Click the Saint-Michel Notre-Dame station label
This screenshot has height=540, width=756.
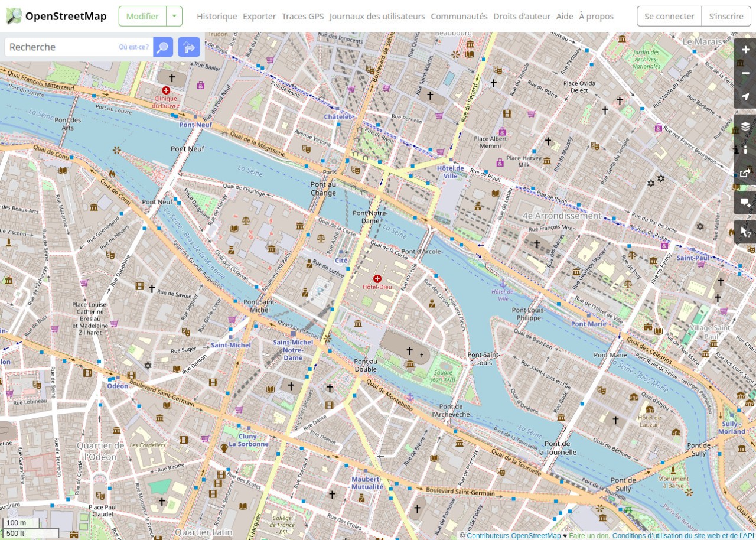(293, 350)
